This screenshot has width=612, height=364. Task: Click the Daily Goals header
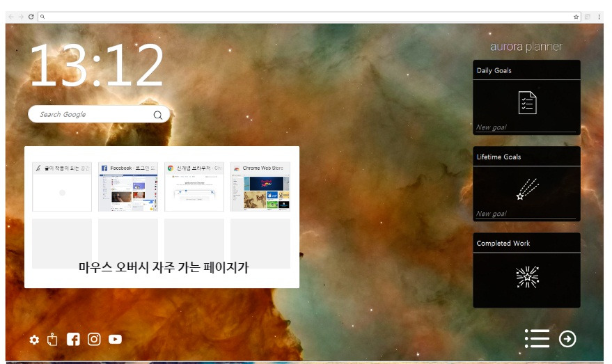pos(526,70)
